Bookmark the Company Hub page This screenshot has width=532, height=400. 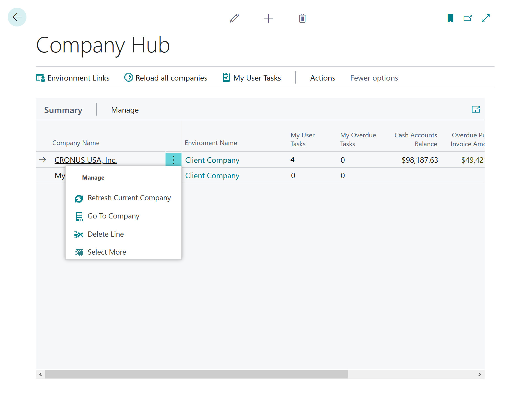pos(450,18)
